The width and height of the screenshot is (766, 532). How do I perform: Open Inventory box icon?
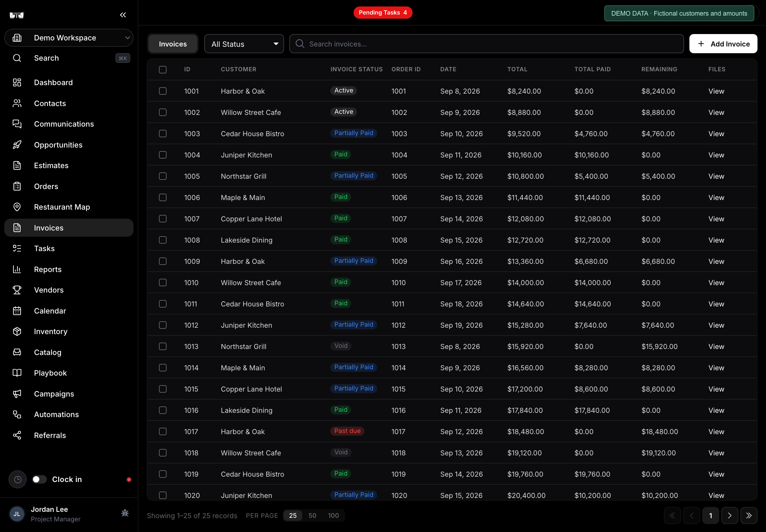(17, 332)
